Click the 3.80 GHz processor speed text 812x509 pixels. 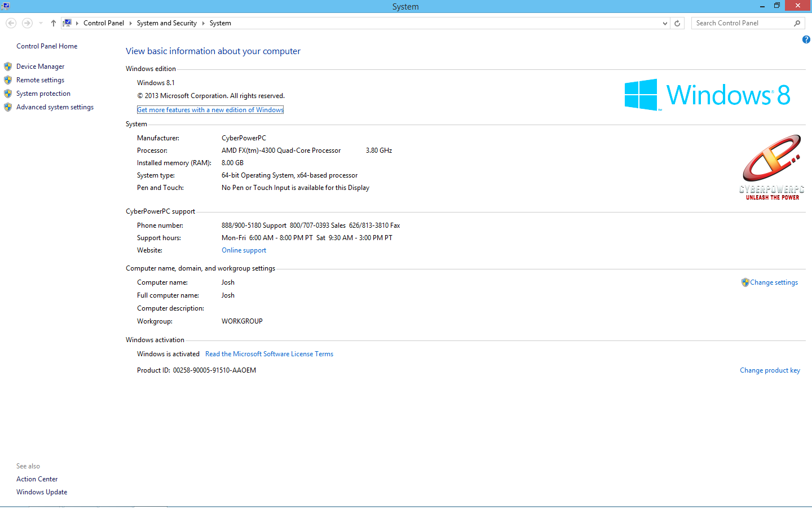(379, 151)
